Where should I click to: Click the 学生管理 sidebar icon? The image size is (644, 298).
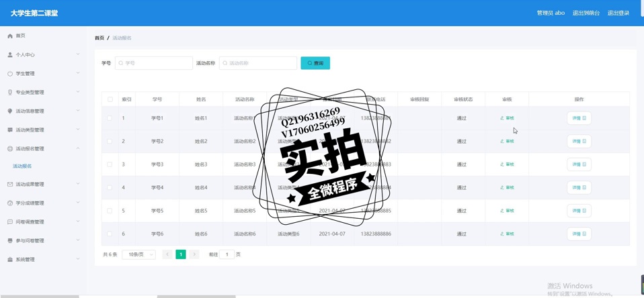coord(10,73)
